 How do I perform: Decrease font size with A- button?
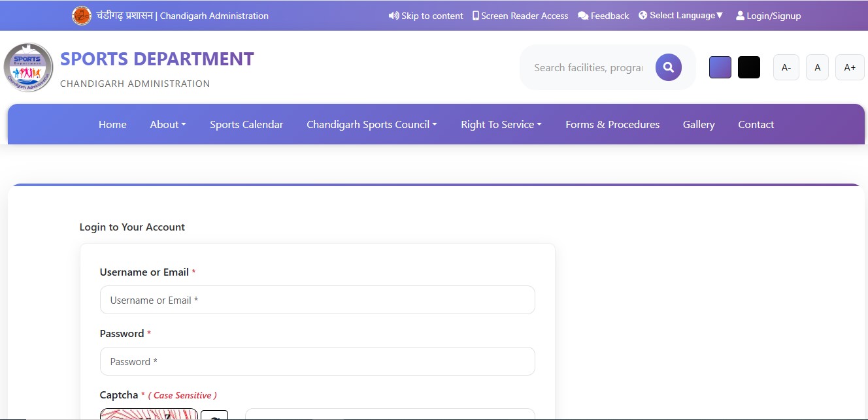786,67
